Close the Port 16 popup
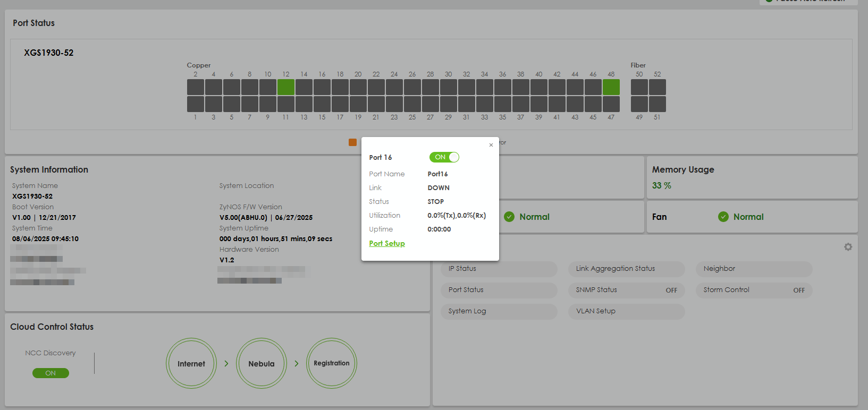Image resolution: width=868 pixels, height=410 pixels. pyautogui.click(x=491, y=145)
